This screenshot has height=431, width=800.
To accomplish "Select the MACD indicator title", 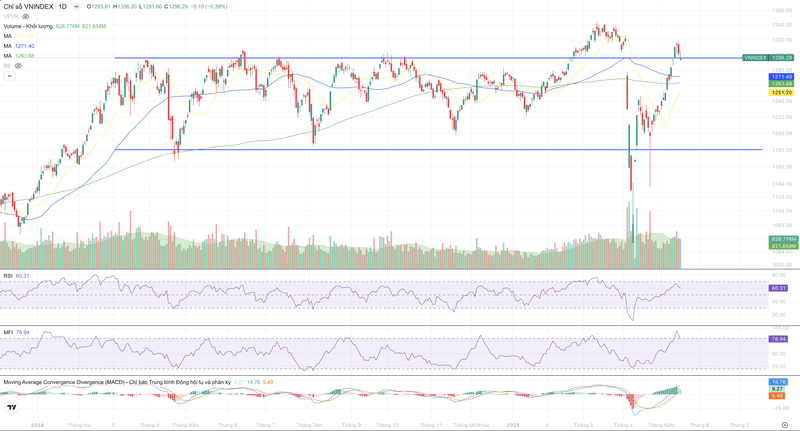I will click(x=117, y=382).
